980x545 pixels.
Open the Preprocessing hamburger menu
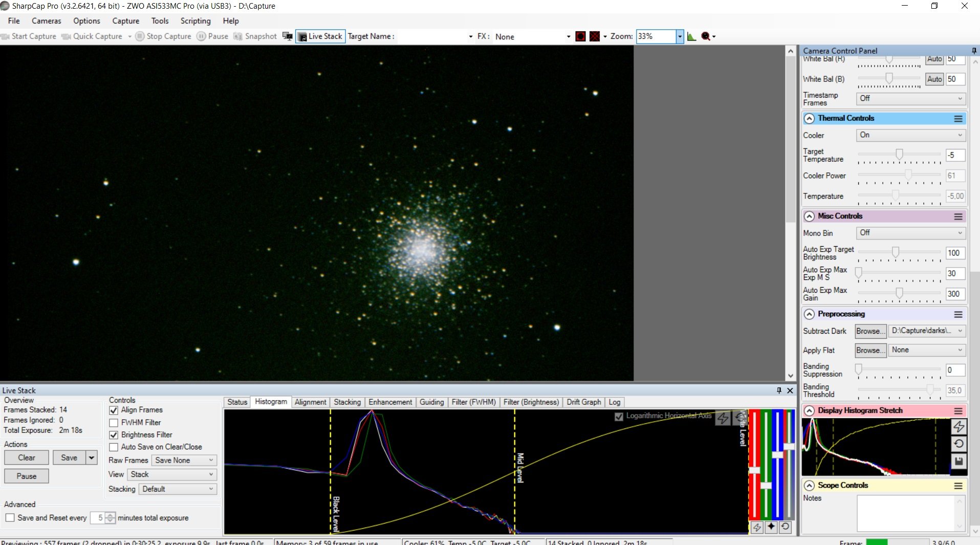(958, 314)
